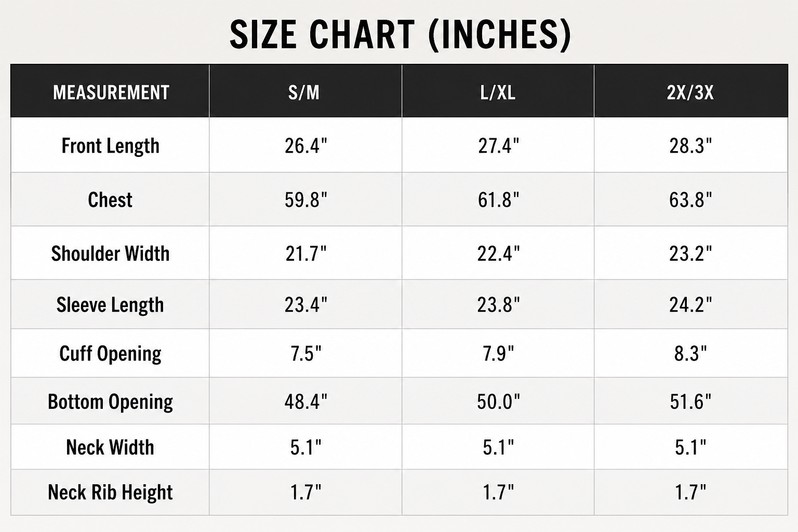Select the S/M column header

[304, 92]
